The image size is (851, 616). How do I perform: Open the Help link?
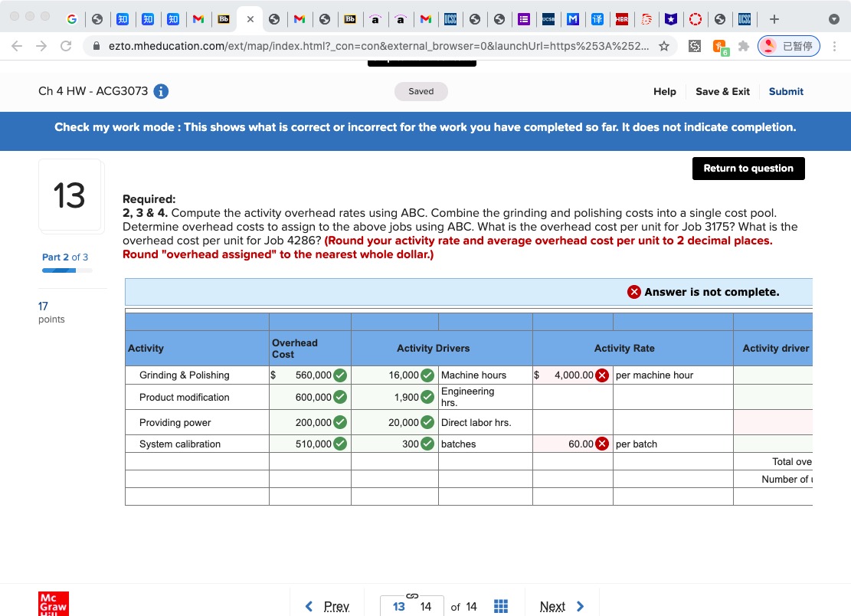tap(664, 92)
